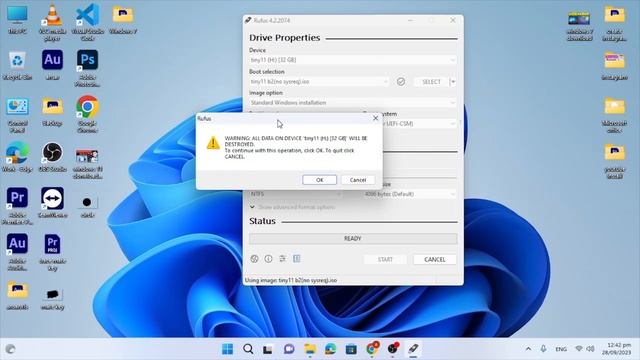Open the Start menu
This screenshot has height=360, width=640.
227,349
